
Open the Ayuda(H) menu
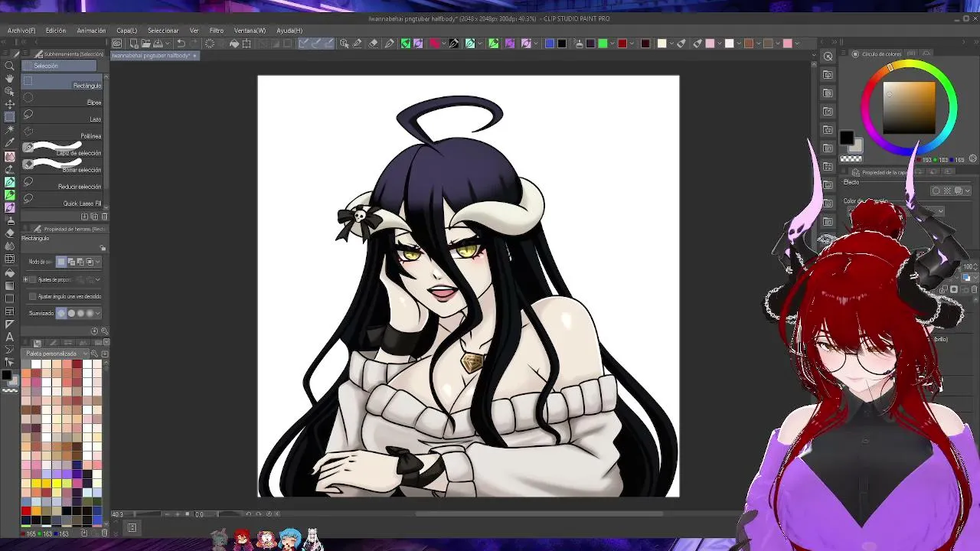pyautogui.click(x=289, y=31)
